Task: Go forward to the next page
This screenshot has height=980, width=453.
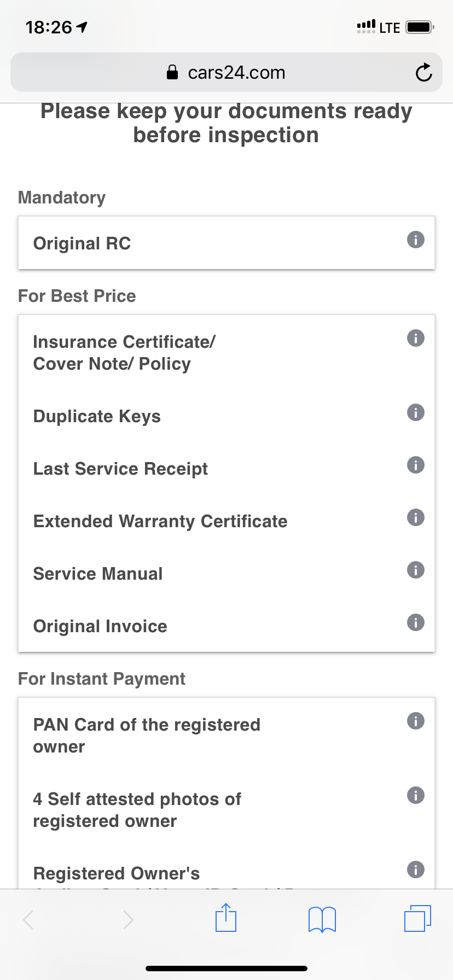Action: [128, 919]
